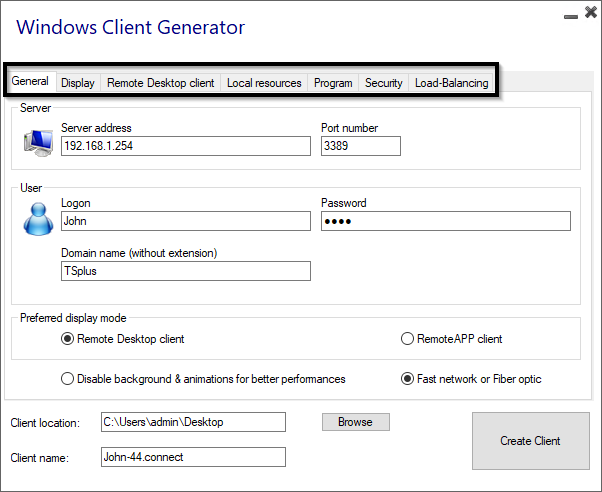The height and width of the screenshot is (492, 602).
Task: Click into the Password field
Action: point(445,221)
